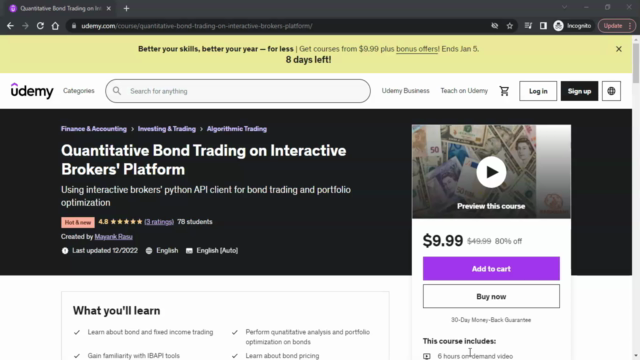Click the 30-Day Money-Back Guarantee text
Screen dimensions: 640x360
491,320
